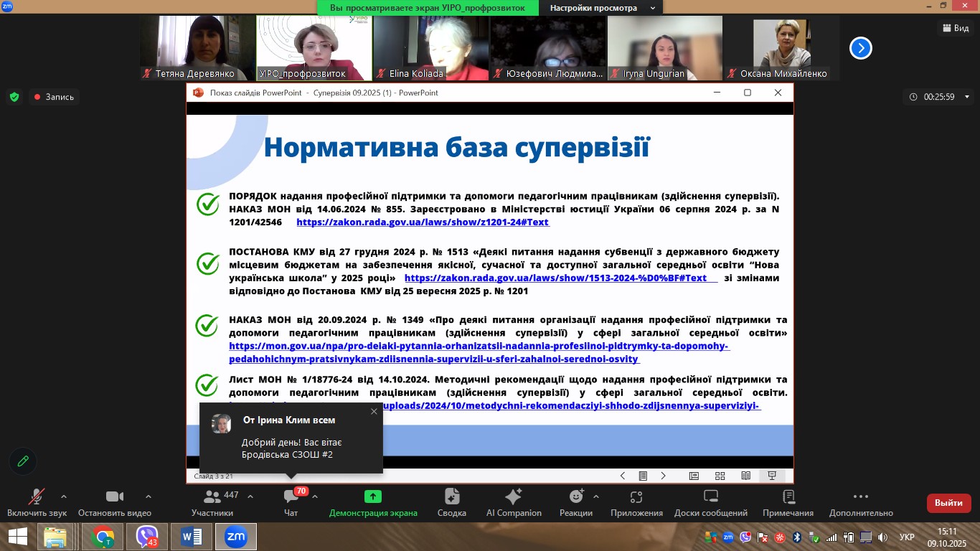Expand audio options arrow next to microphone
Viewport: 980px width, 551px height.
click(x=64, y=496)
